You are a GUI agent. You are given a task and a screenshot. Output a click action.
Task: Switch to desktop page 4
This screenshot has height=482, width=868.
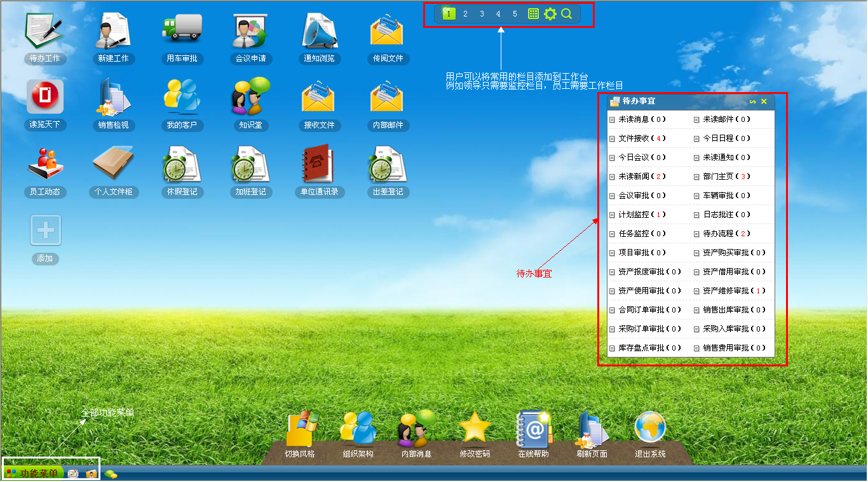[498, 13]
